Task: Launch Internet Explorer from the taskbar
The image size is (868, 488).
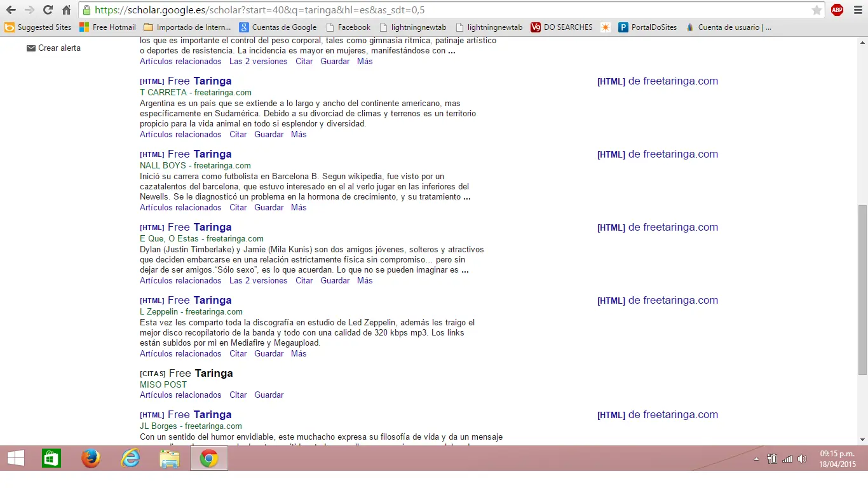Action: point(130,458)
